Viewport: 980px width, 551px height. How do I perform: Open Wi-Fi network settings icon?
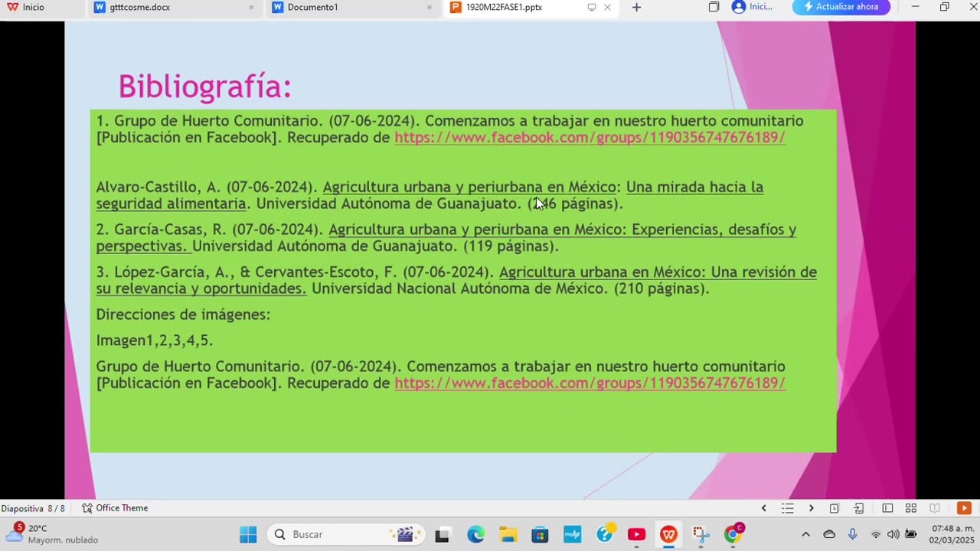click(x=876, y=534)
